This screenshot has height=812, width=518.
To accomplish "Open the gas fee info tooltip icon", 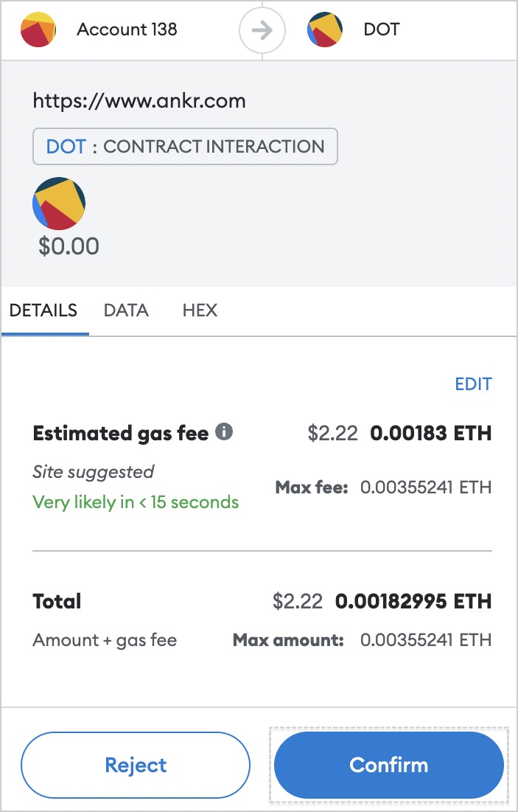I will 224,431.
